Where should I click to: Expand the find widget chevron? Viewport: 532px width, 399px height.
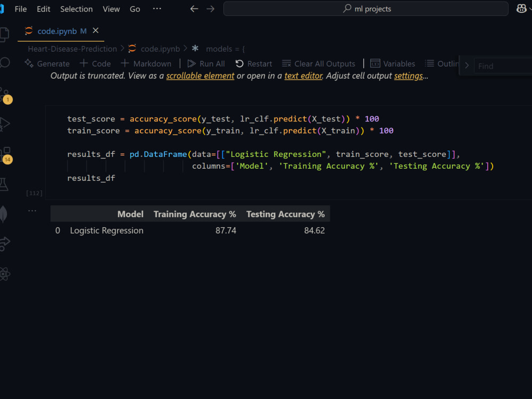click(467, 65)
